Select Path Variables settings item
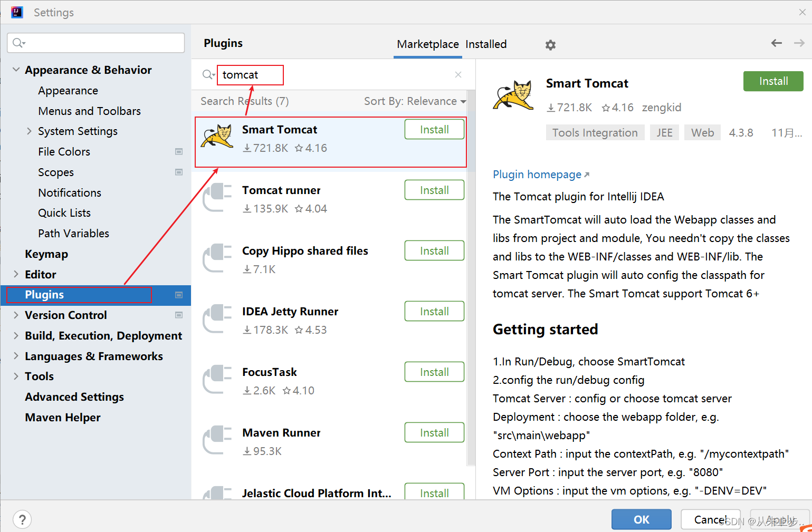 pos(73,234)
